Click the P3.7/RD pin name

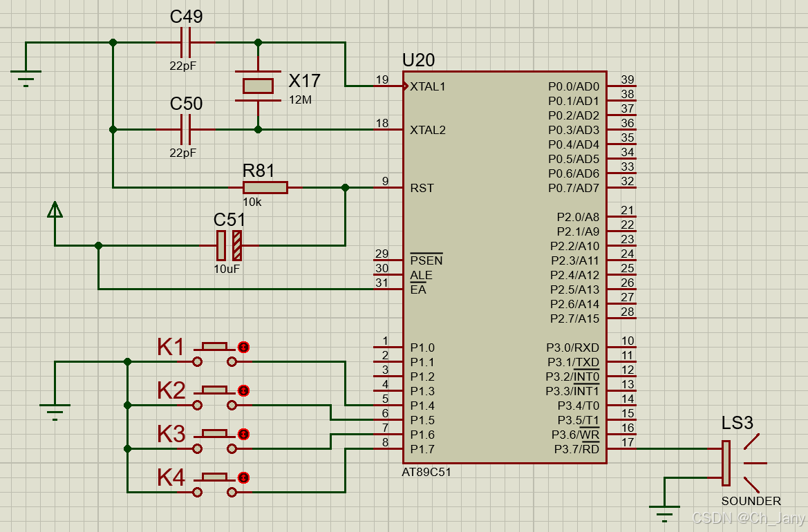point(577,449)
